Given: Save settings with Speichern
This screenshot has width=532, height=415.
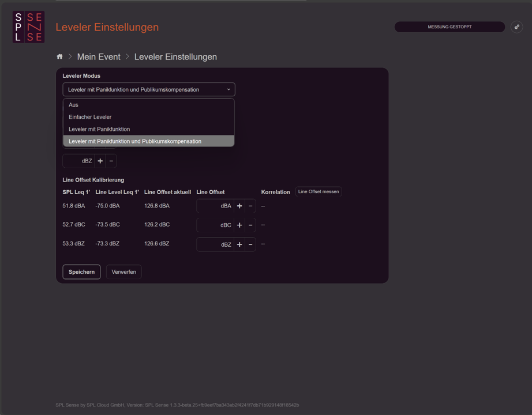Looking at the screenshot, I should click(81, 272).
